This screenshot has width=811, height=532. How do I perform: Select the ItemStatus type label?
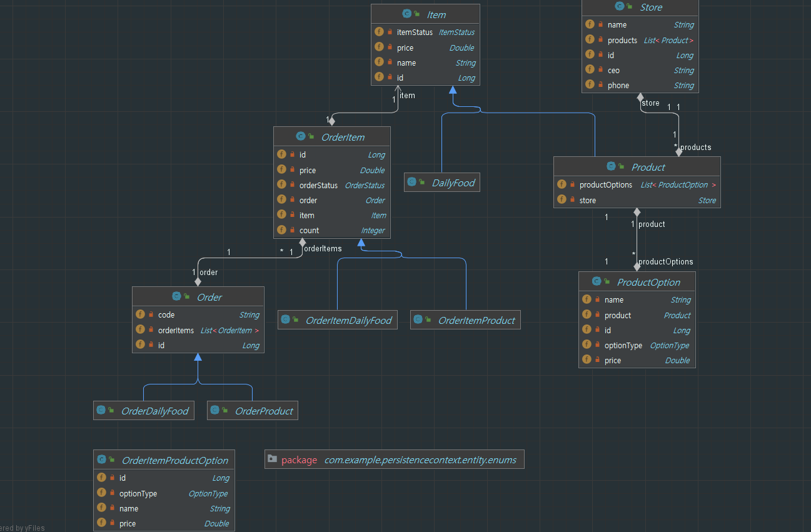tap(456, 33)
